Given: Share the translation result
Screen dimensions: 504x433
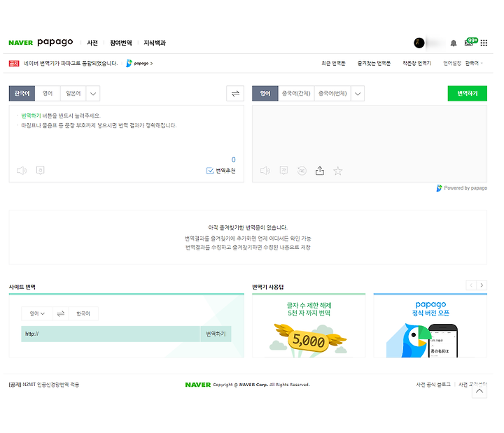Looking at the screenshot, I should click(x=319, y=171).
